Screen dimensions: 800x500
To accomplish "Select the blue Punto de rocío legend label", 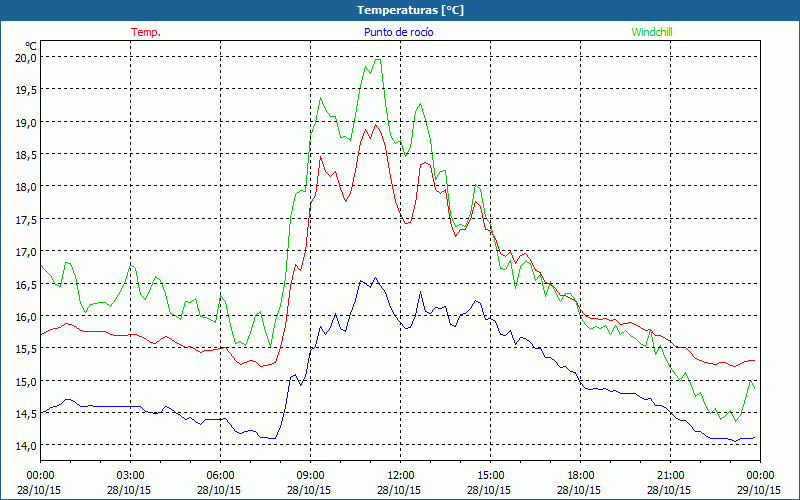I will [398, 32].
